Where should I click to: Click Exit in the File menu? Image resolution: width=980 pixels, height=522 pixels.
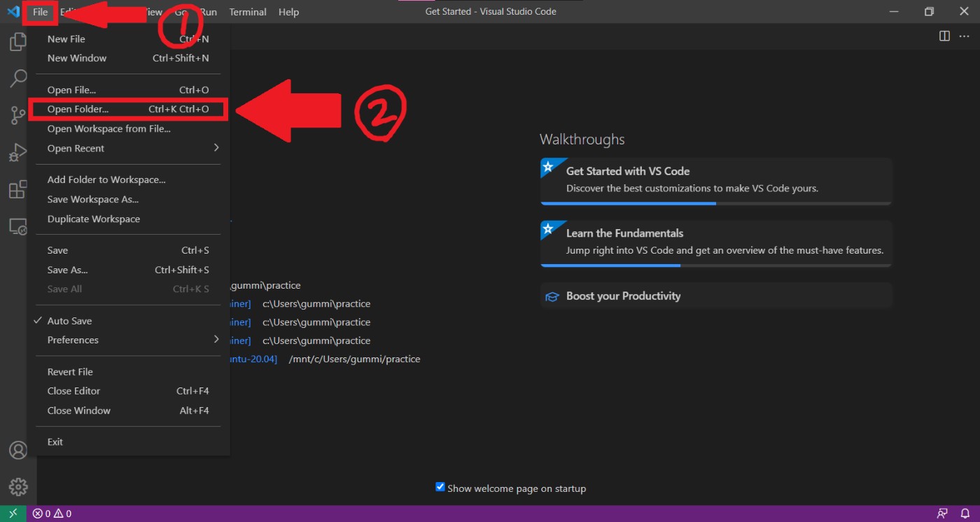point(128,442)
